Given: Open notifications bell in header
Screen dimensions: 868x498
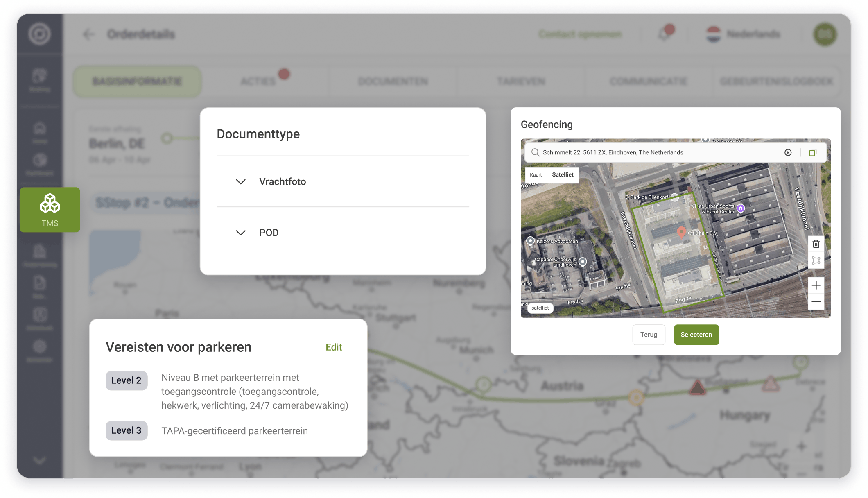Looking at the screenshot, I should (x=665, y=34).
